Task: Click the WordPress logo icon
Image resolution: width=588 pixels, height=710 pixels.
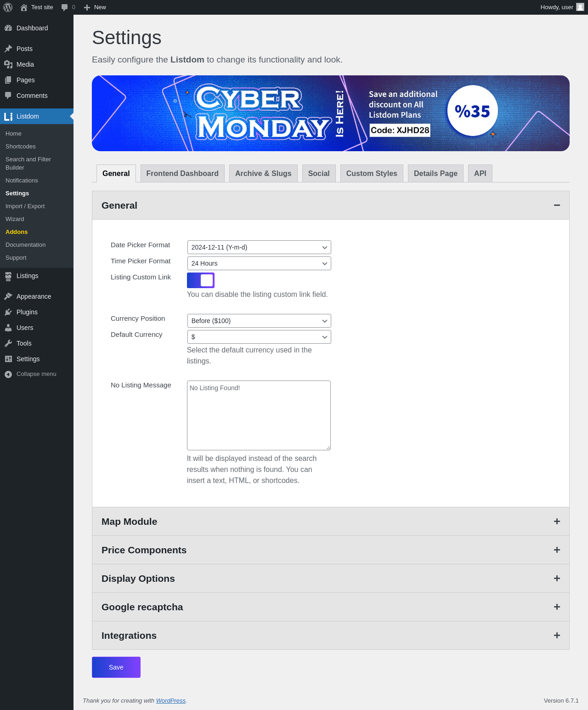Action: click(8, 7)
